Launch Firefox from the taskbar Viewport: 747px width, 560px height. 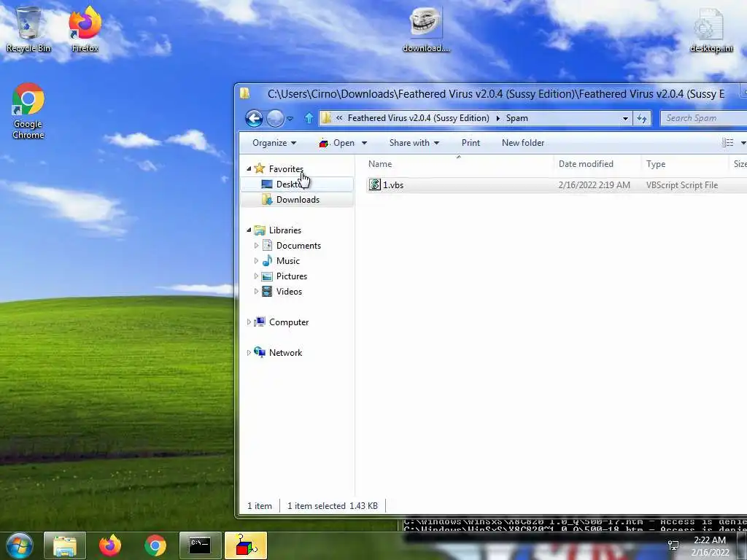click(x=110, y=545)
